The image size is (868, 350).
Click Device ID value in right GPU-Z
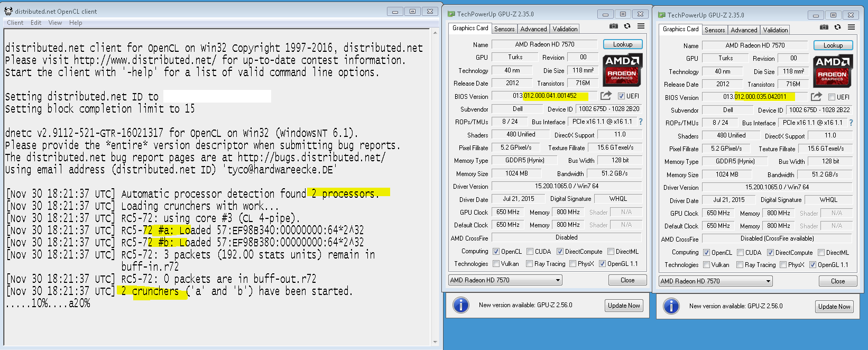[819, 110]
